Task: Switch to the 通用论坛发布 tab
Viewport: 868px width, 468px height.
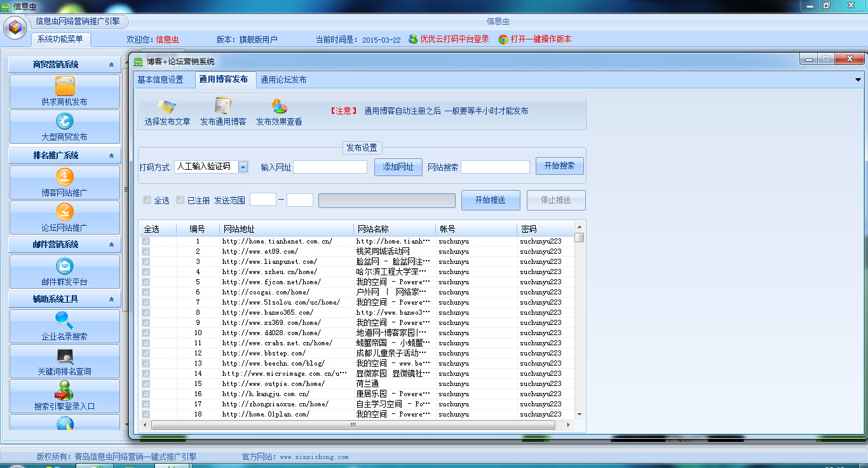Action: [x=281, y=79]
